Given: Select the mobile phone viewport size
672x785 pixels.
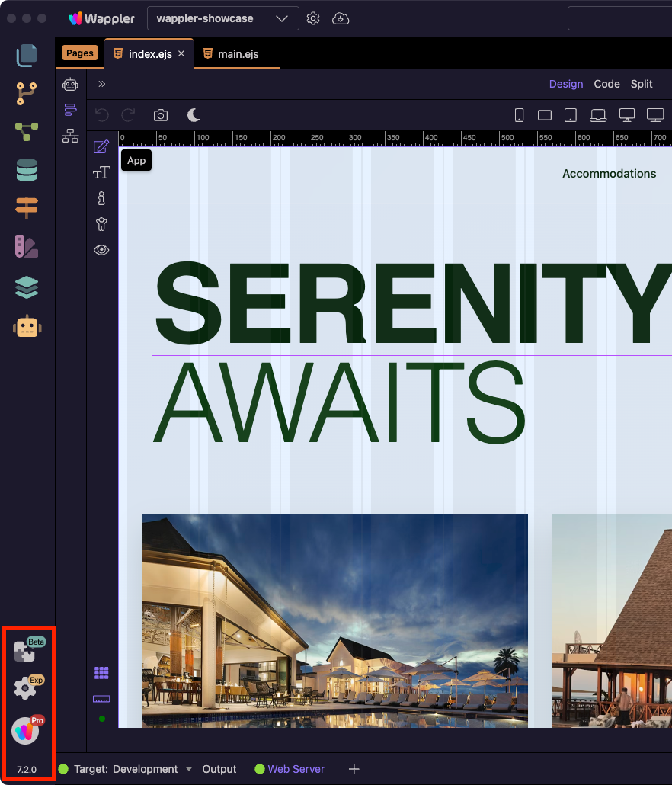Looking at the screenshot, I should coord(519,115).
